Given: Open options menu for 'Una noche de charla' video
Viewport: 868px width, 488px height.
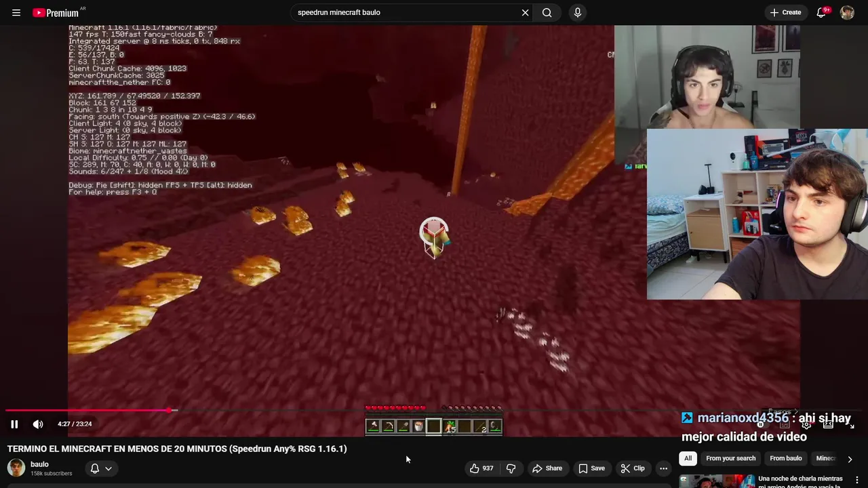Looking at the screenshot, I should [x=857, y=481].
